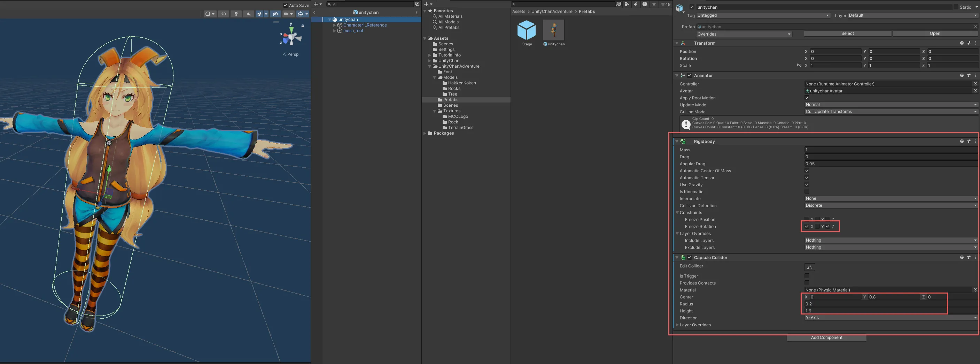The height and width of the screenshot is (364, 980).
Task: Toggle hidden objects visibility eye icon
Action: (x=275, y=14)
